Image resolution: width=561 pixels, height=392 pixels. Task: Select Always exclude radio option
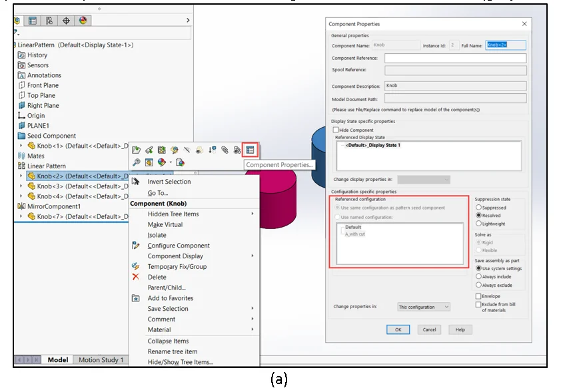coord(478,285)
